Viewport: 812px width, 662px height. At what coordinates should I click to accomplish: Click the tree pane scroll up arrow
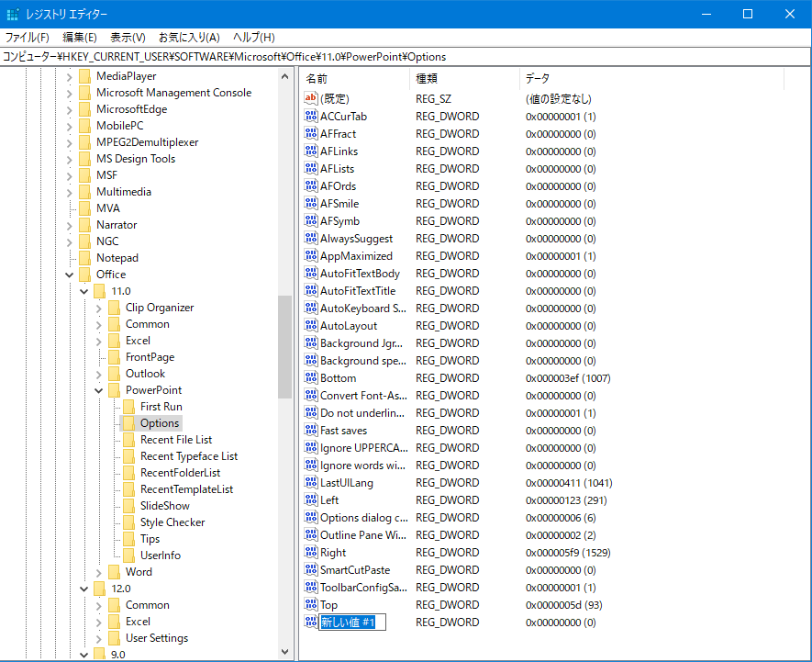284,76
